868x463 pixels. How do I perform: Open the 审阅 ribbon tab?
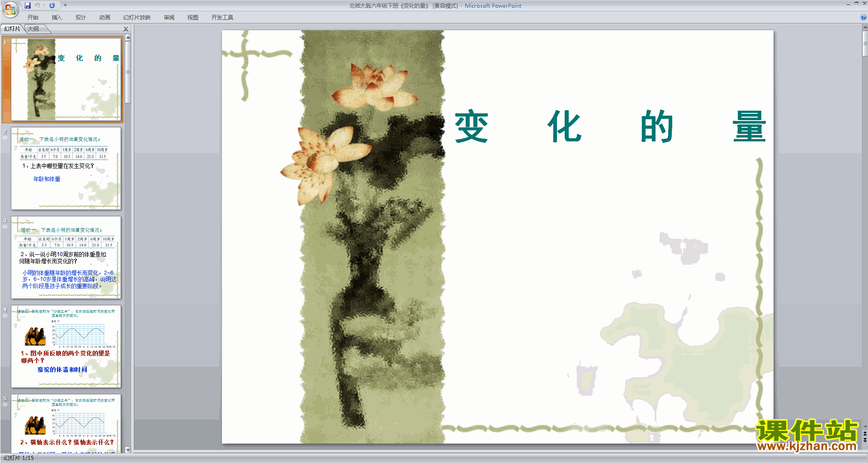pos(169,18)
